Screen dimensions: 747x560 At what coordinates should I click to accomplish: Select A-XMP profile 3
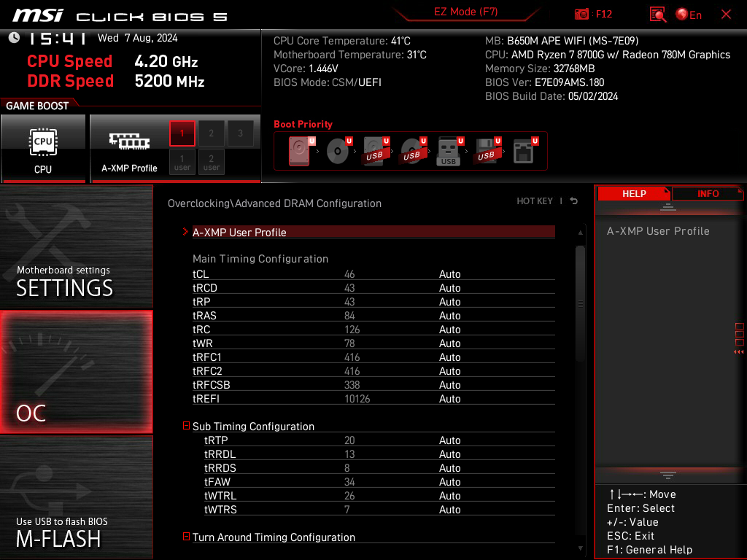tap(240, 133)
